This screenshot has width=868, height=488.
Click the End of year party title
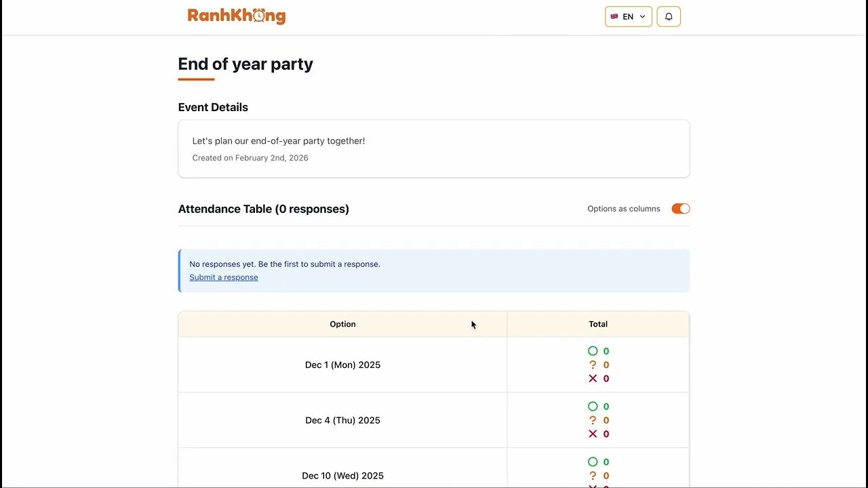pos(245,64)
